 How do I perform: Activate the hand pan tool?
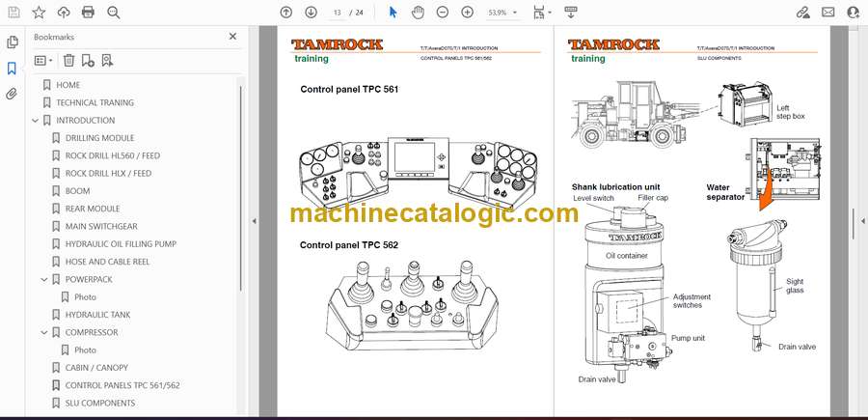(418, 13)
